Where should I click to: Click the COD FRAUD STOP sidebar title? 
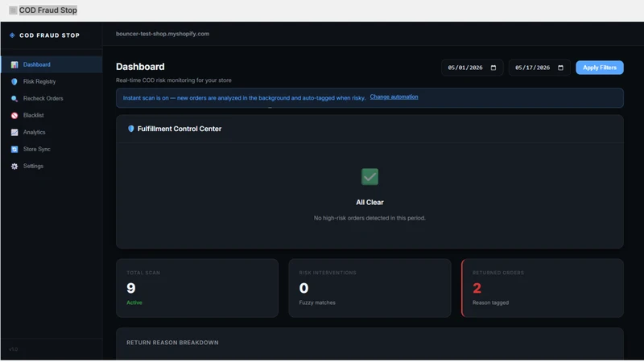(49, 35)
